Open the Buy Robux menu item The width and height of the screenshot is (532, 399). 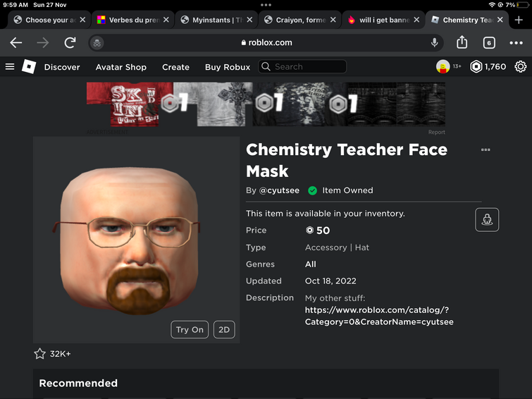228,67
